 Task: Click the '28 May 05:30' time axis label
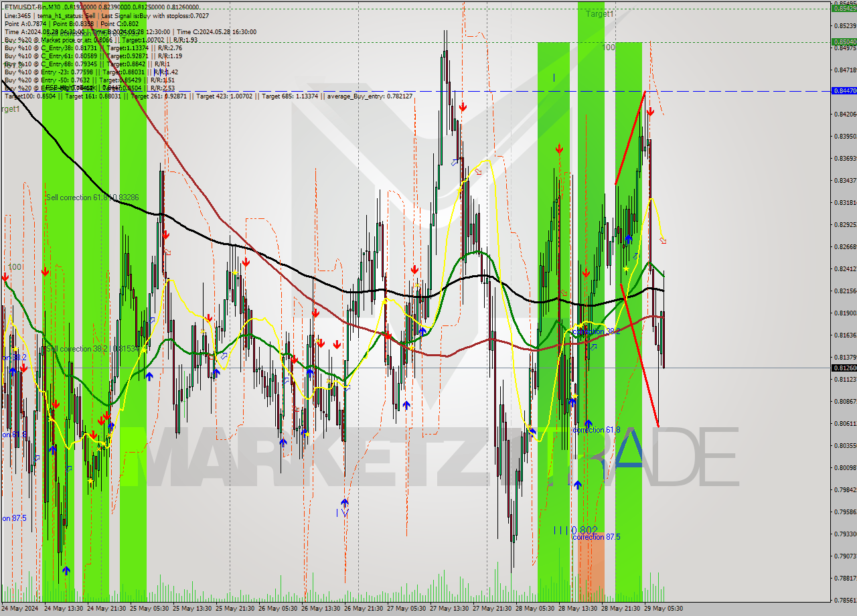pyautogui.click(x=535, y=609)
